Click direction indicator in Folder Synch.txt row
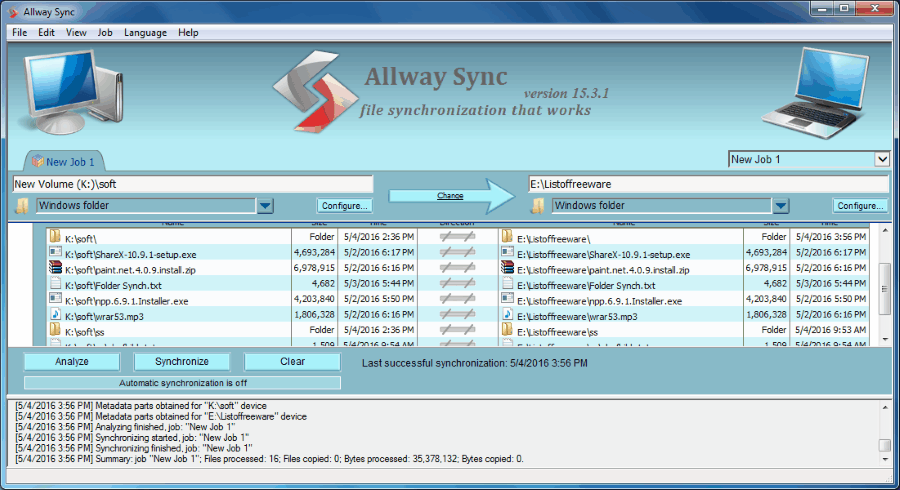Viewport: 900px width, 490px height. point(457,283)
